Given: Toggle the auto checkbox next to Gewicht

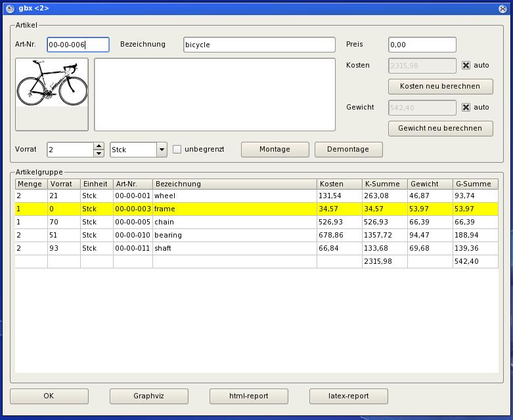Looking at the screenshot, I should pos(466,107).
